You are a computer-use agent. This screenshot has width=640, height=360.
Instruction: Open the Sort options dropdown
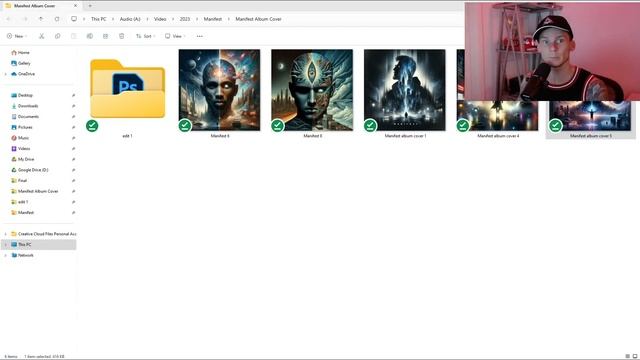pos(145,36)
